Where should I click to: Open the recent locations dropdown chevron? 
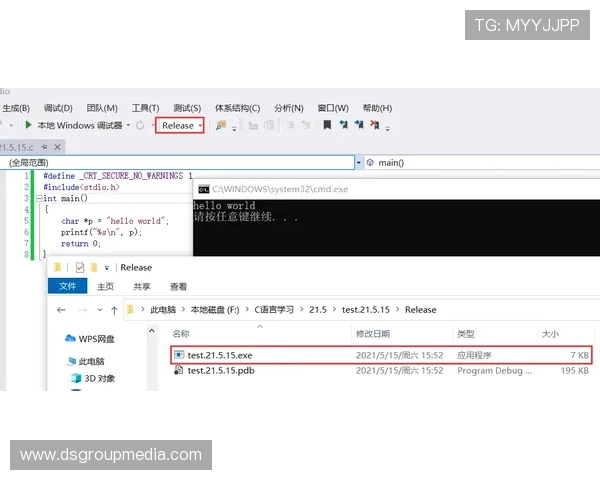[x=100, y=310]
